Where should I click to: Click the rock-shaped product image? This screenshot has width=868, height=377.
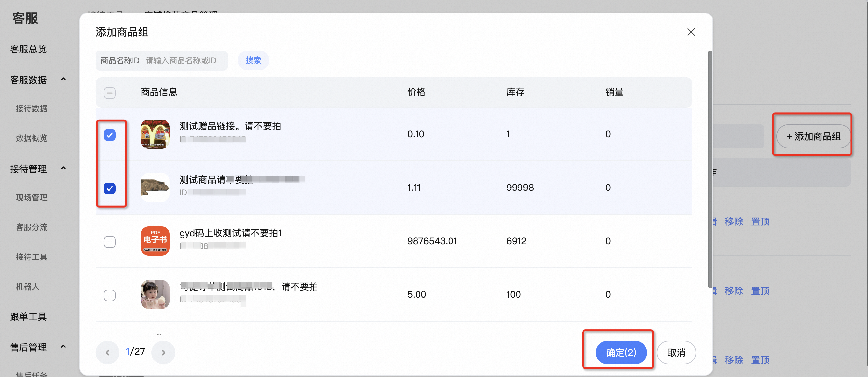155,187
